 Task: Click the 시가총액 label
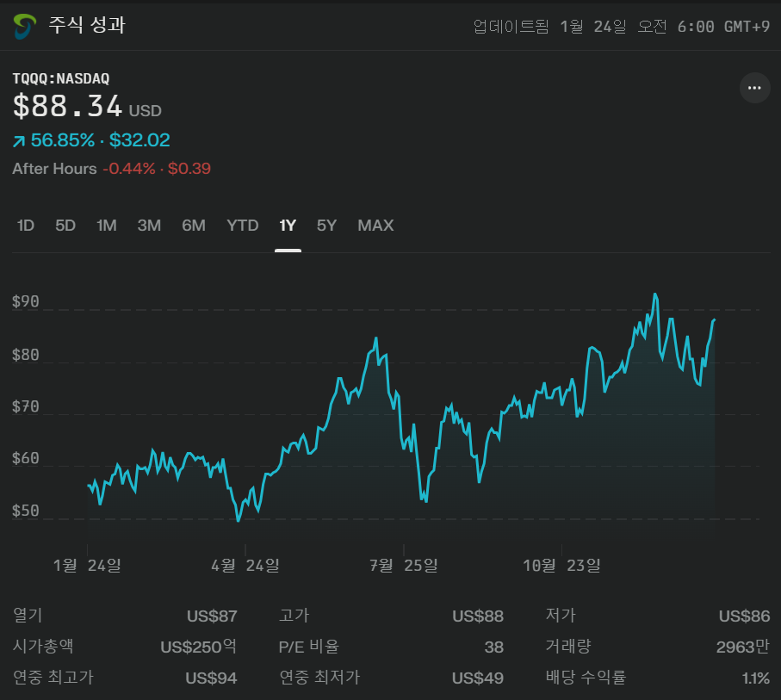point(43,647)
